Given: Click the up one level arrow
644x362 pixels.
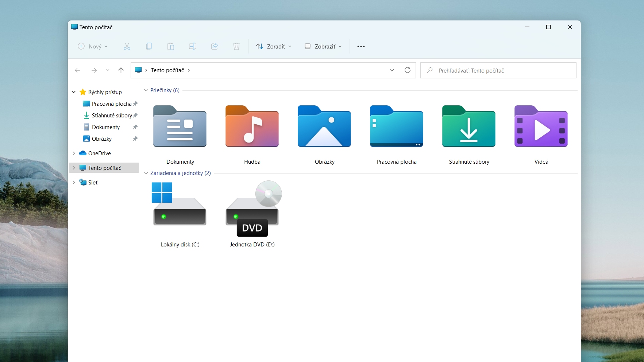Looking at the screenshot, I should pos(121,70).
